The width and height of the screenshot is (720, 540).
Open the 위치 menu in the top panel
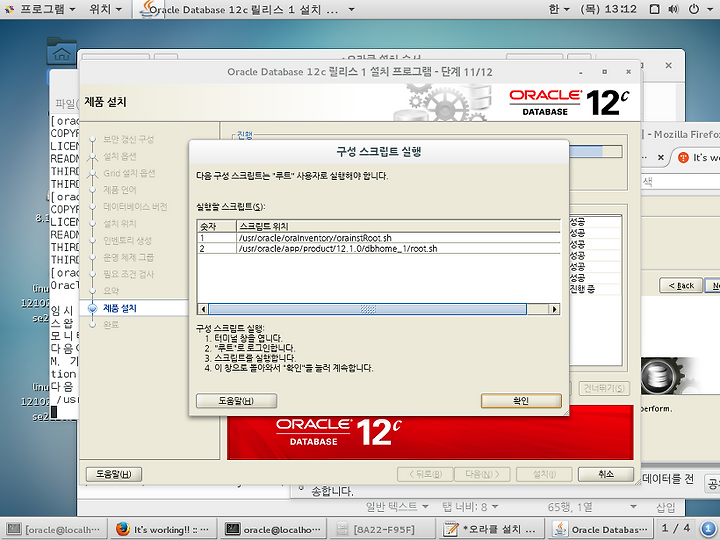(x=106, y=9)
